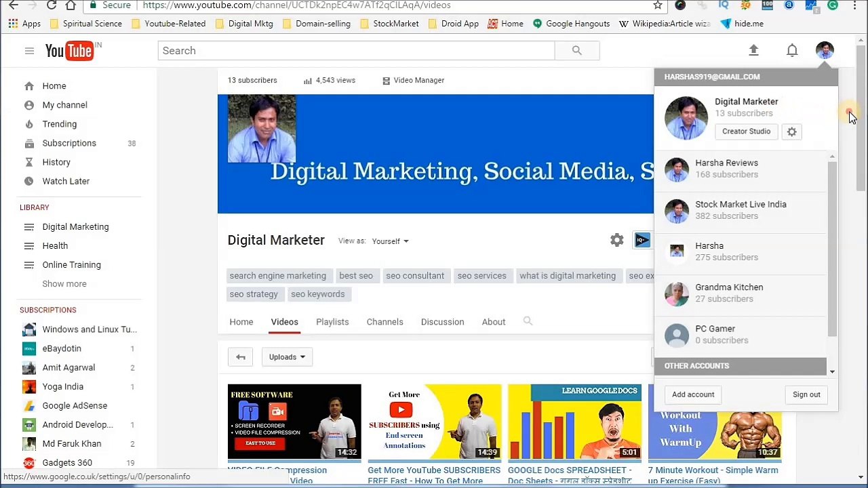Open the Playlists tab
This screenshot has width=868, height=488.
[x=332, y=322]
